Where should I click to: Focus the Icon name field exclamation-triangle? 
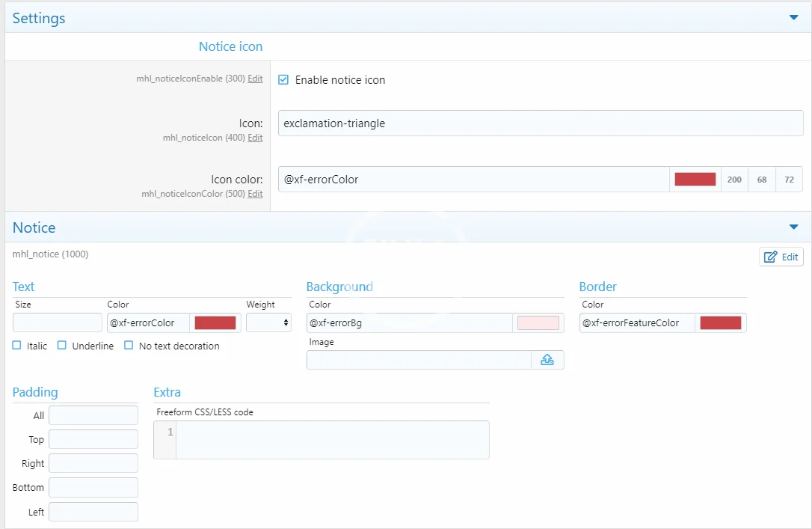pyautogui.click(x=540, y=123)
